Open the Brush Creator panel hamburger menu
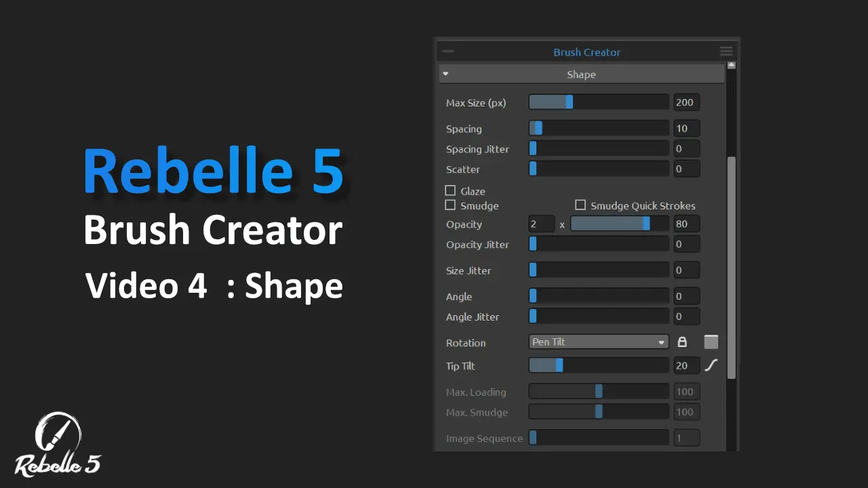868x488 pixels. point(726,52)
